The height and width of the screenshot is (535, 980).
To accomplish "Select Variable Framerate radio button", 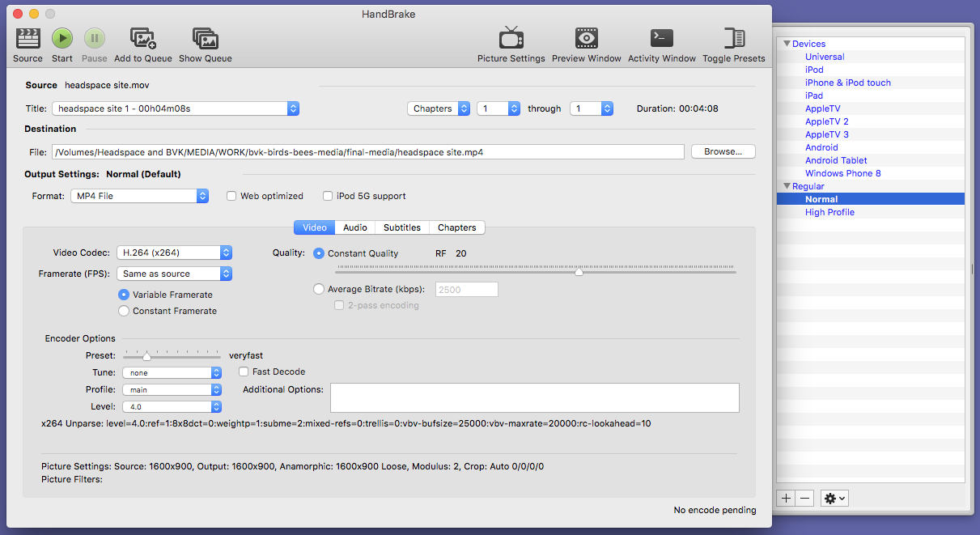I will tap(124, 295).
